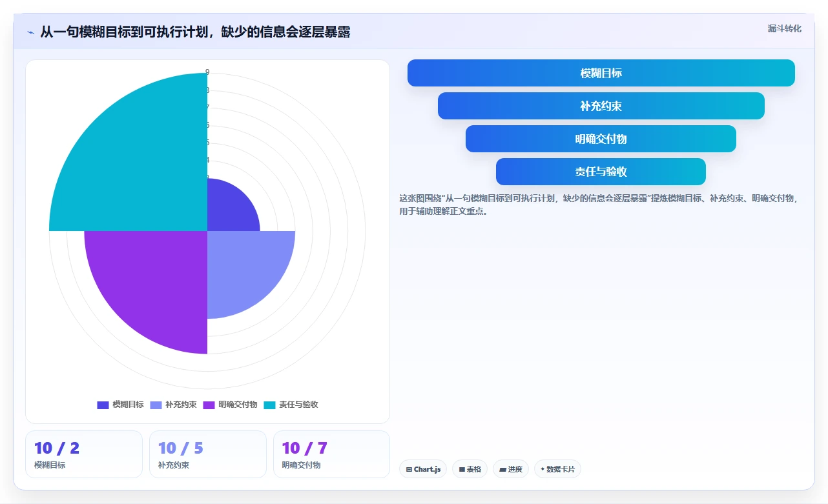Image resolution: width=828 pixels, height=504 pixels.
Task: Toggle 模糊目标 legend swatch in chart
Action: [x=103, y=405]
